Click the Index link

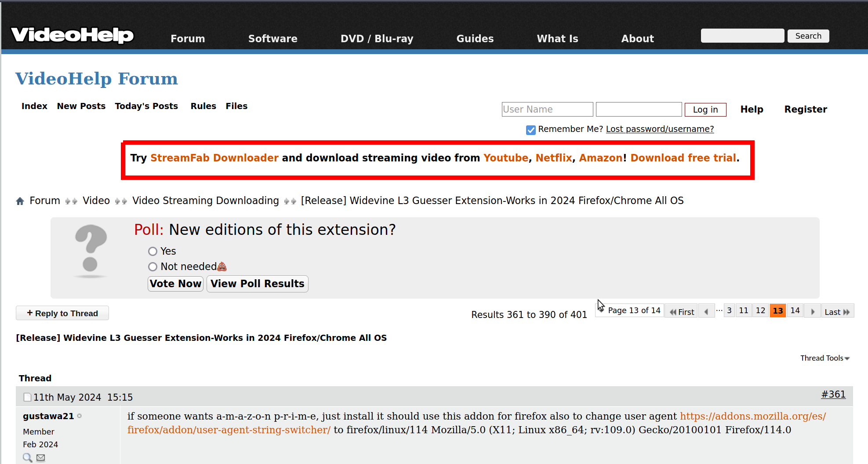click(x=34, y=106)
